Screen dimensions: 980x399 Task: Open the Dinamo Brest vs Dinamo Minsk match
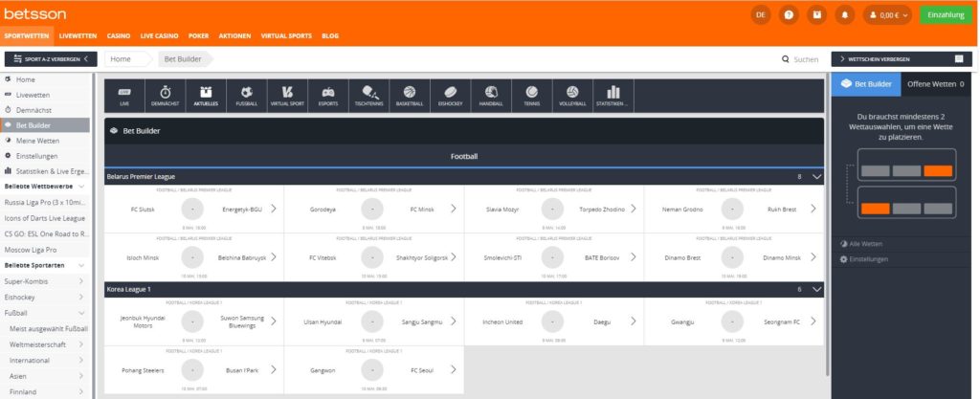[x=734, y=257]
